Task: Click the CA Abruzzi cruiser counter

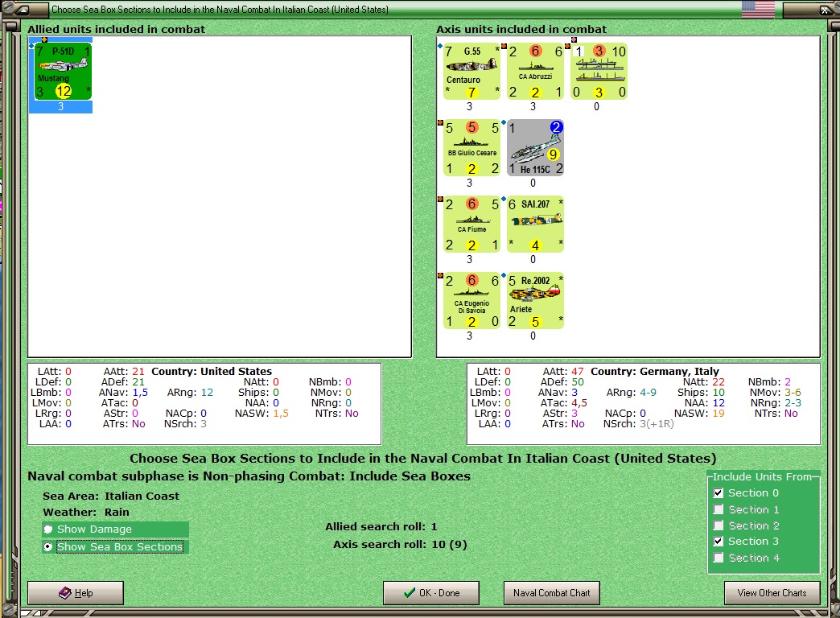Action: pos(535,72)
